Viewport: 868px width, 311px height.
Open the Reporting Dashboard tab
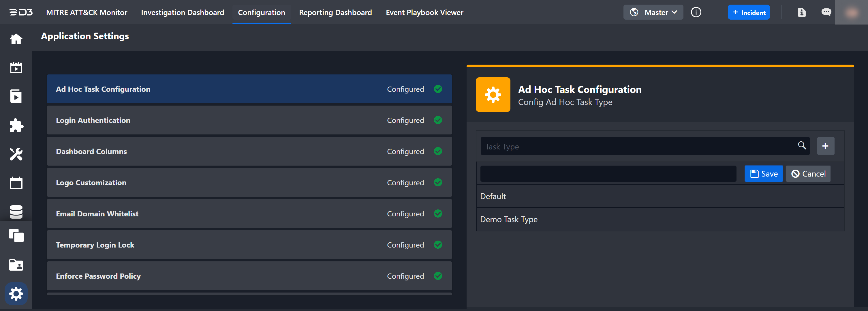pyautogui.click(x=335, y=12)
